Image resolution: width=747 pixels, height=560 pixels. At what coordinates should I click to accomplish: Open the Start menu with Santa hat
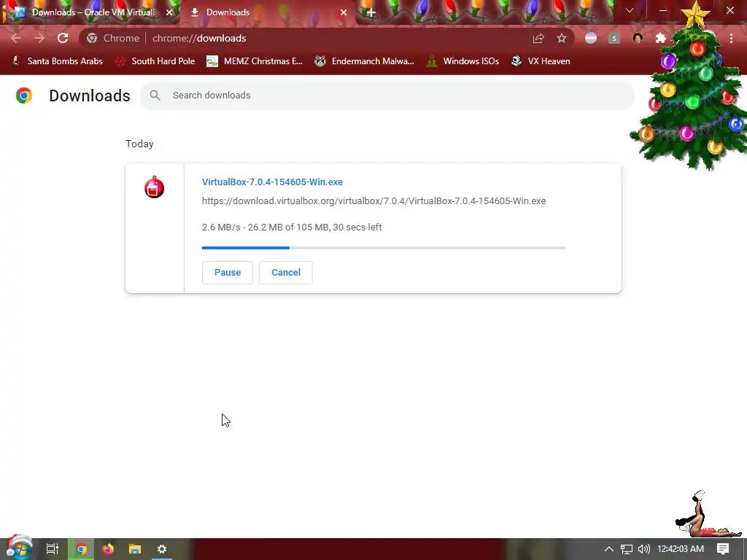(19, 548)
